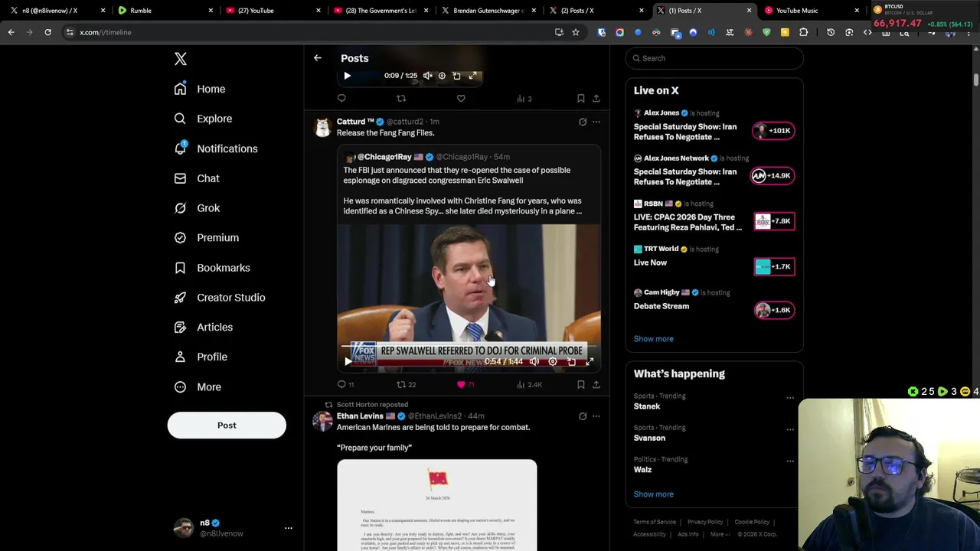Viewport: 980px width, 551px height.
Task: Open Grok explain on Catturd post
Action: pos(583,122)
